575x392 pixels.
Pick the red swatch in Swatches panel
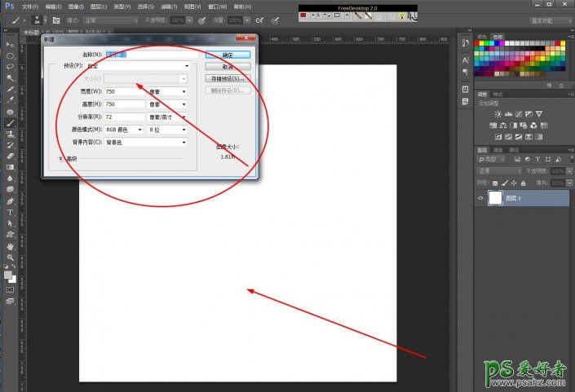(477, 43)
